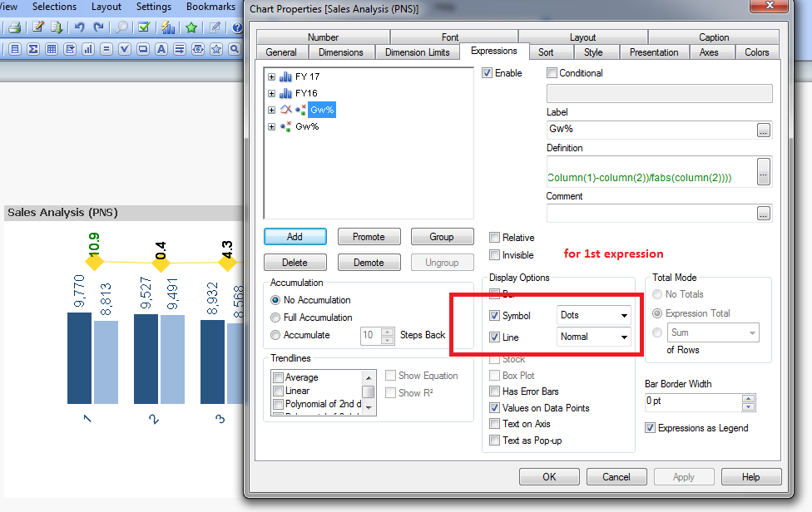This screenshot has height=512, width=812.
Task: Expand the FY16 expression node
Action: [271, 93]
